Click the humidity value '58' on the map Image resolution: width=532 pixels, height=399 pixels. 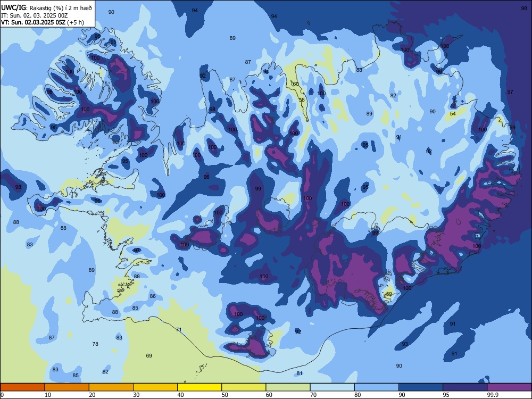pyautogui.click(x=302, y=100)
